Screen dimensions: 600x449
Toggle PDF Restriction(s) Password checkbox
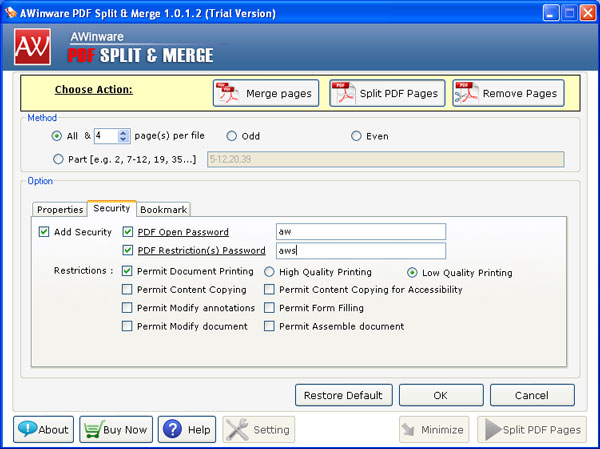tap(128, 250)
